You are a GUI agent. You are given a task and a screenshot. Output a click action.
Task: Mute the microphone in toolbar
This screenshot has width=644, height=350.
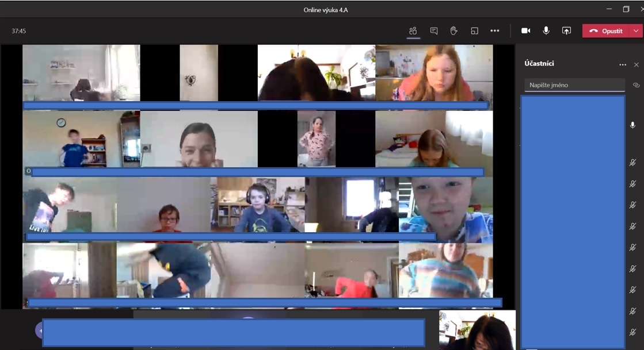pos(546,31)
